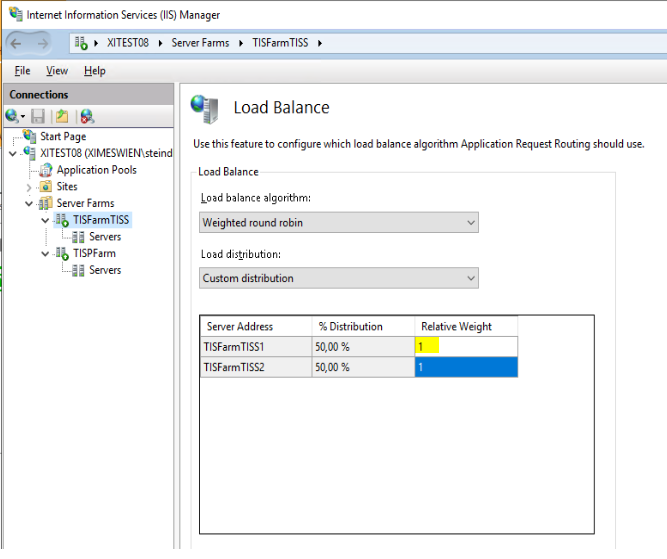Screen dimensions: 667x559
Task: Click the Sites folder icon
Action: [46, 186]
